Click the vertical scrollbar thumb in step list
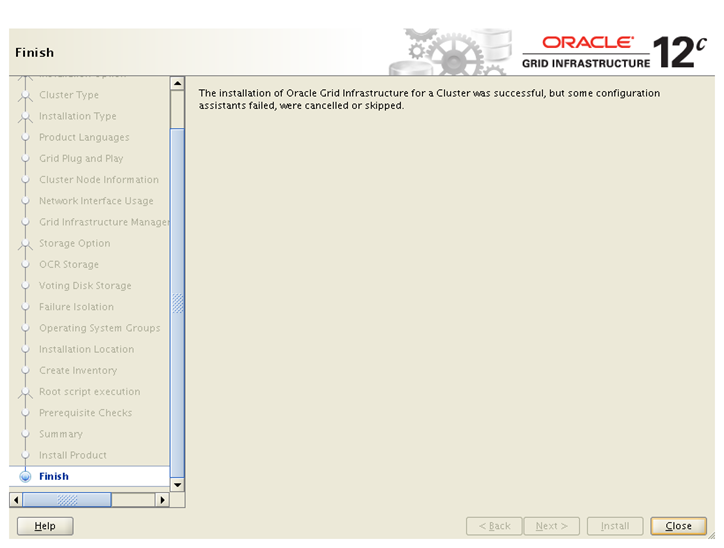 [x=177, y=303]
